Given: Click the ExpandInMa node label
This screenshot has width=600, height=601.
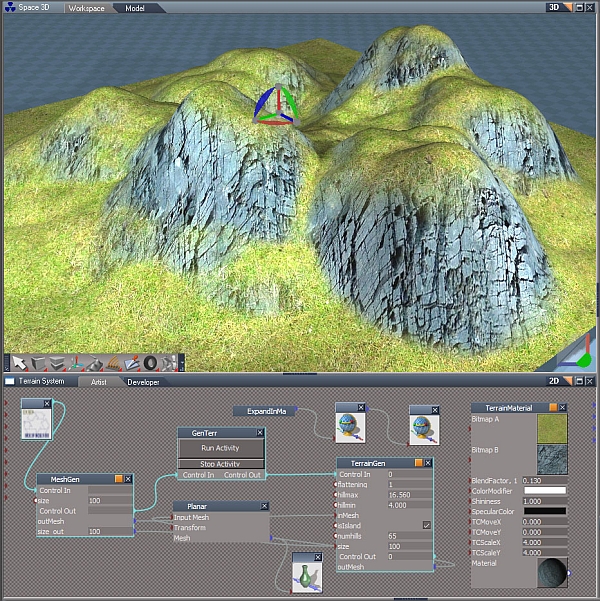Looking at the screenshot, I should point(266,411).
